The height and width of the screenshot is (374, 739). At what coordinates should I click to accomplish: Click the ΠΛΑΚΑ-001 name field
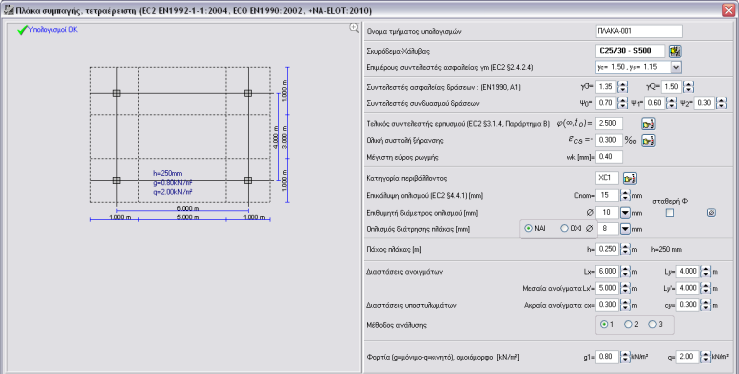pyautogui.click(x=639, y=31)
